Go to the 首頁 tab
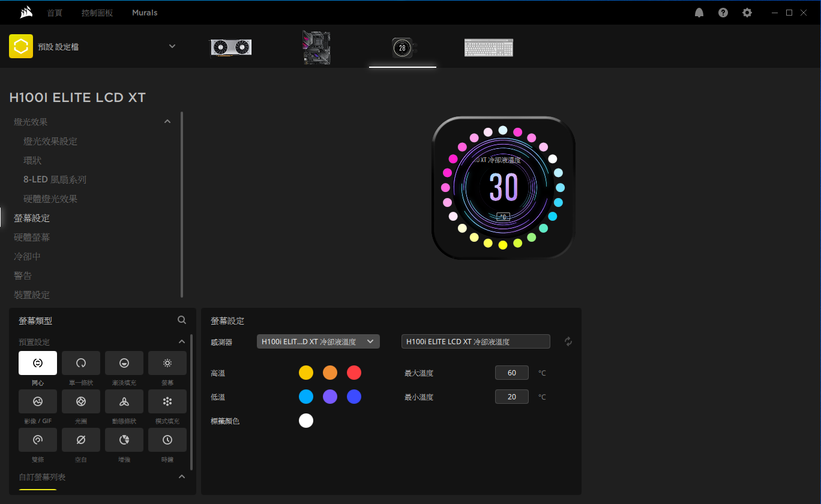Image resolution: width=821 pixels, height=504 pixels. tap(55, 13)
